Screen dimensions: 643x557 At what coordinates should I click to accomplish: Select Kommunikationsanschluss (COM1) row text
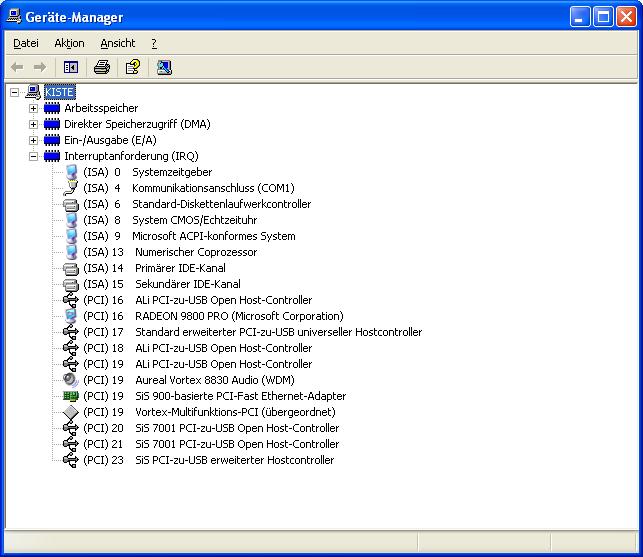coord(213,188)
